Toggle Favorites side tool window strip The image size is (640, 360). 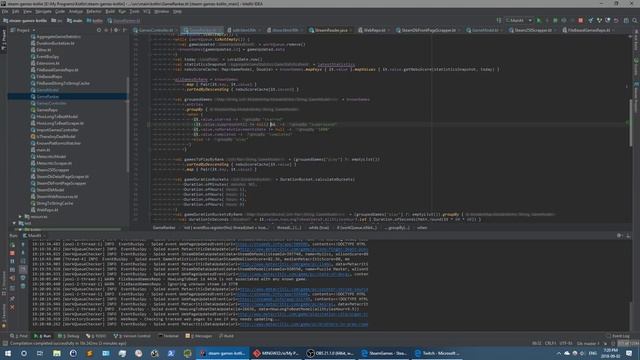coord(4,316)
